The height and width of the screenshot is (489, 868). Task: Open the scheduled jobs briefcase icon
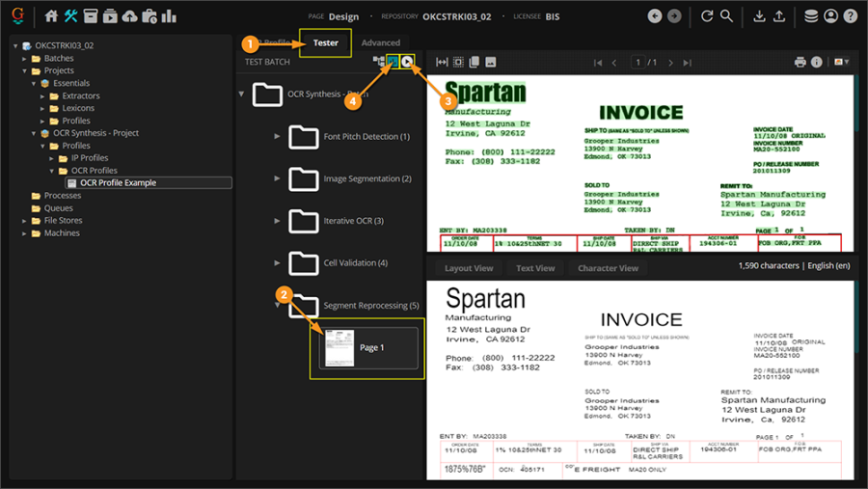click(x=149, y=16)
